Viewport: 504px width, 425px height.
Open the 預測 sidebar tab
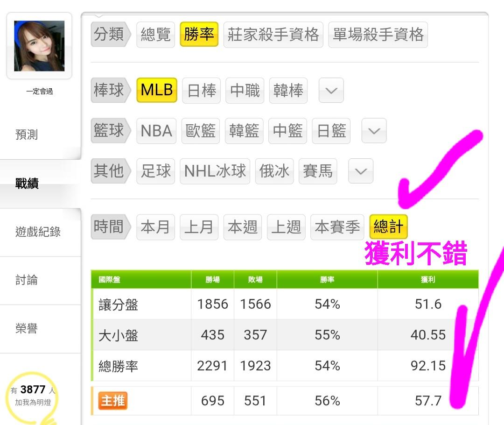tap(27, 135)
